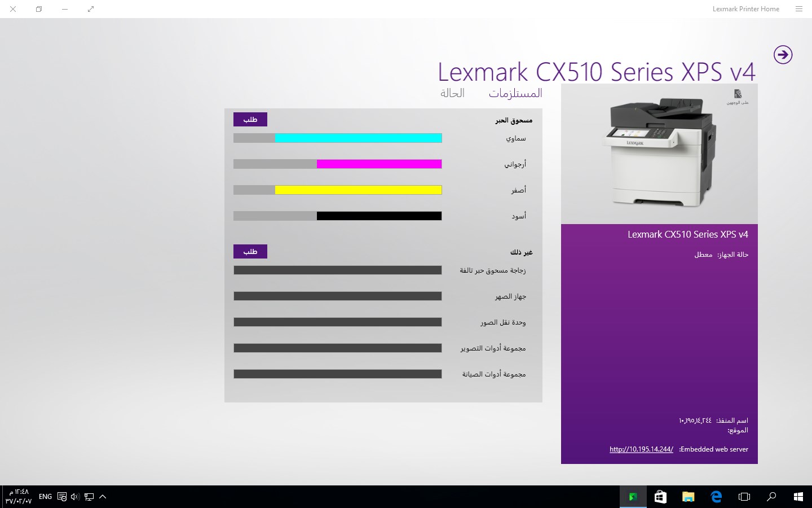This screenshot has width=812, height=508.
Task: Open taskbar clock and date
Action: (18, 497)
